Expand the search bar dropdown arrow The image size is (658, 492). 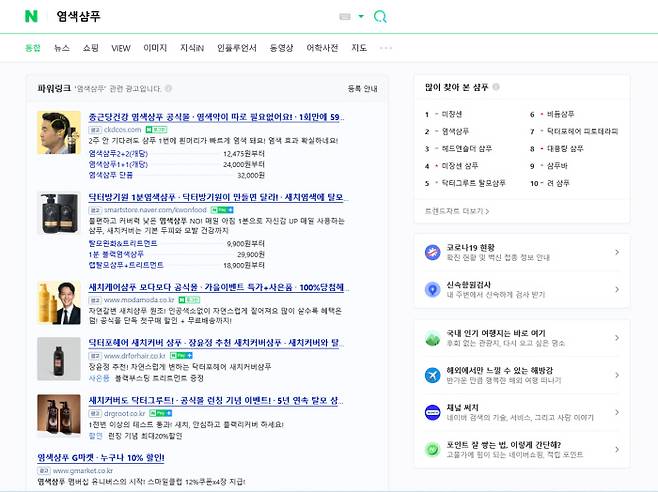pos(361,16)
